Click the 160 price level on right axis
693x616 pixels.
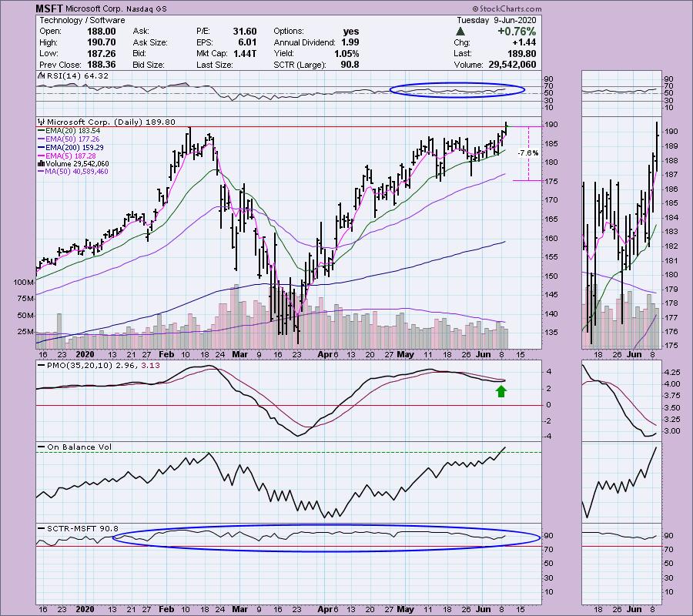click(551, 238)
